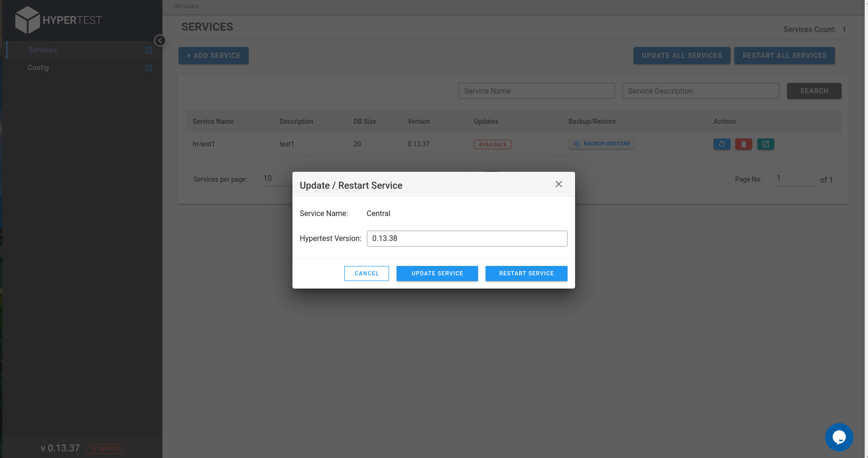
Task: Click the restart icon for ht-test1
Action: pos(722,144)
